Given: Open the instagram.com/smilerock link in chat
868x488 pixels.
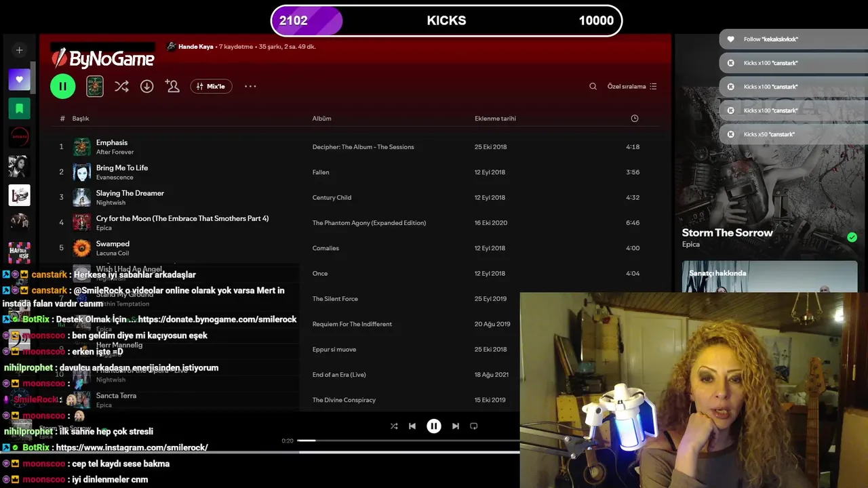Looking at the screenshot, I should (x=132, y=447).
